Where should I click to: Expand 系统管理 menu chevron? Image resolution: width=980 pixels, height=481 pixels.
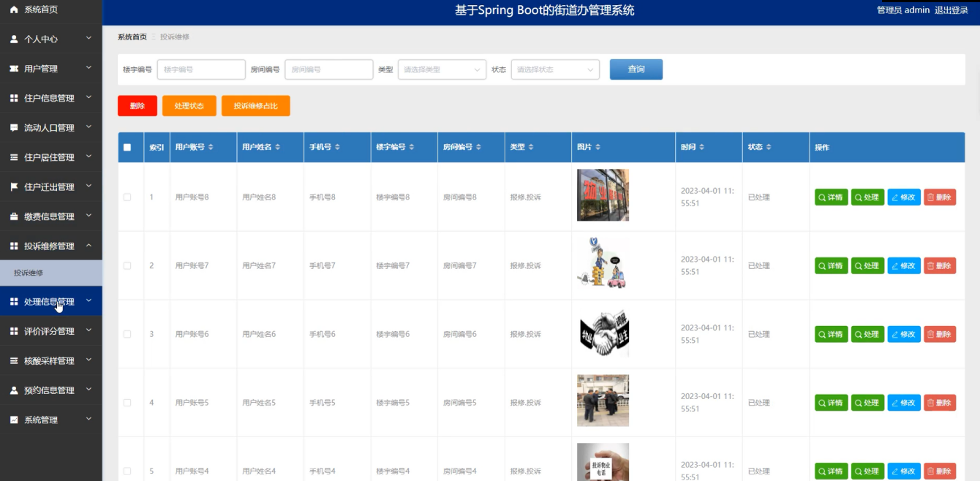point(88,419)
